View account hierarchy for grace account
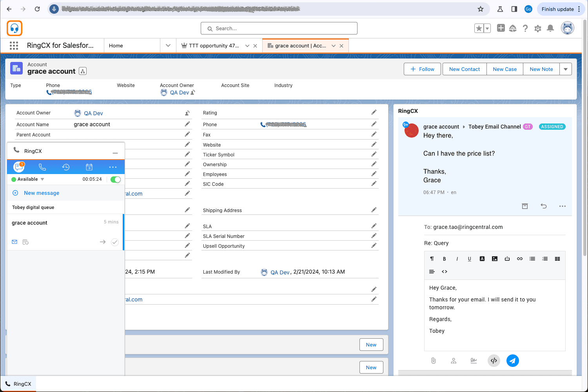 point(83,71)
